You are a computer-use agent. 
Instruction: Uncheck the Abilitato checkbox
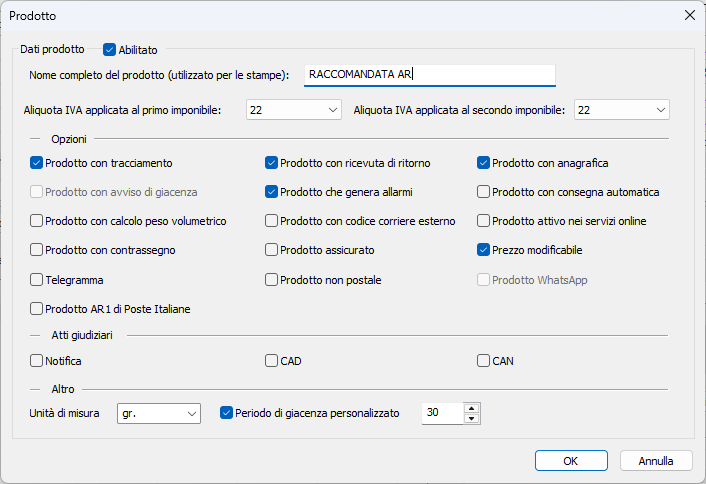110,50
